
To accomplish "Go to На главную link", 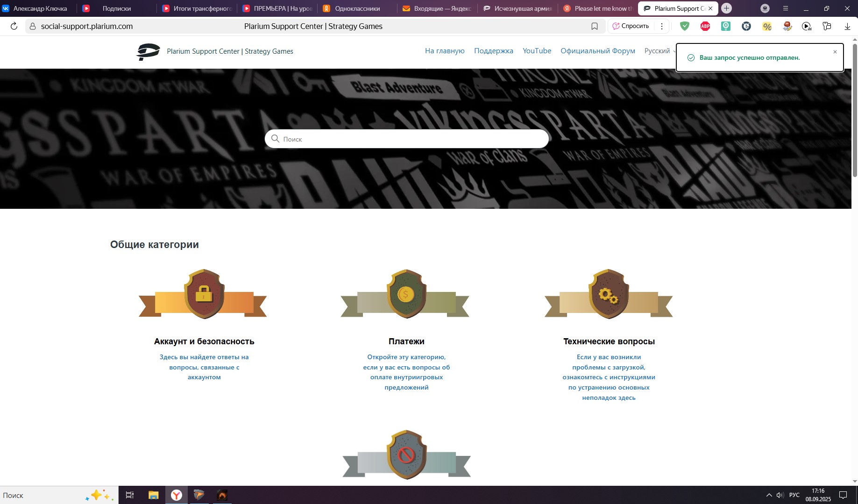I will (x=445, y=51).
